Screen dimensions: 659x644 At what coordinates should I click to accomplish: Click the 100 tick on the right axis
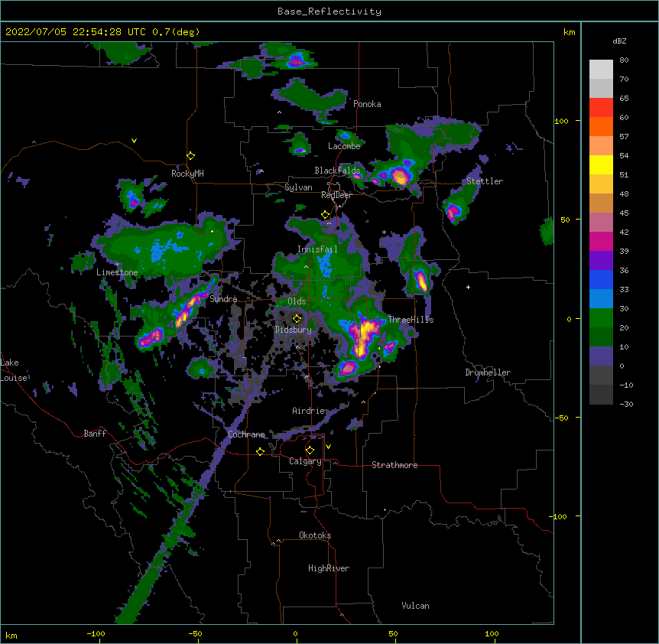[561, 121]
